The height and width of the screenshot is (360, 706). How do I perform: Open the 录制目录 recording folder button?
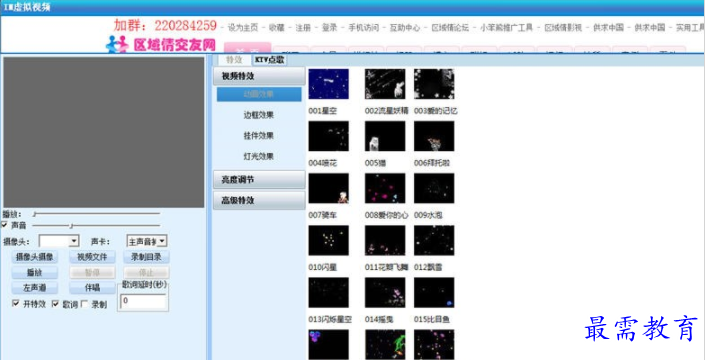(146, 257)
